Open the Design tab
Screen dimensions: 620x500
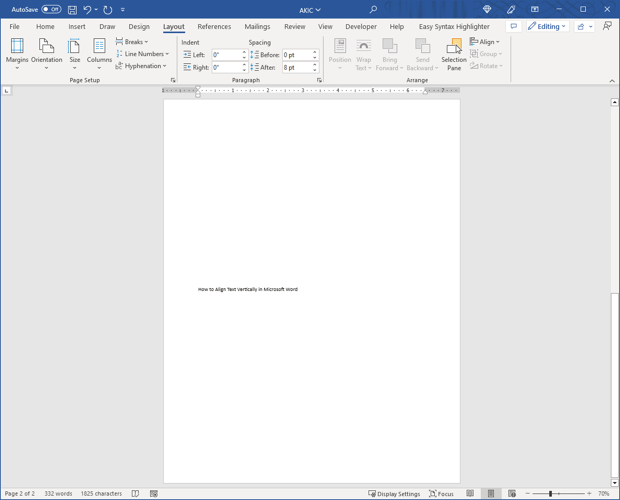139,27
